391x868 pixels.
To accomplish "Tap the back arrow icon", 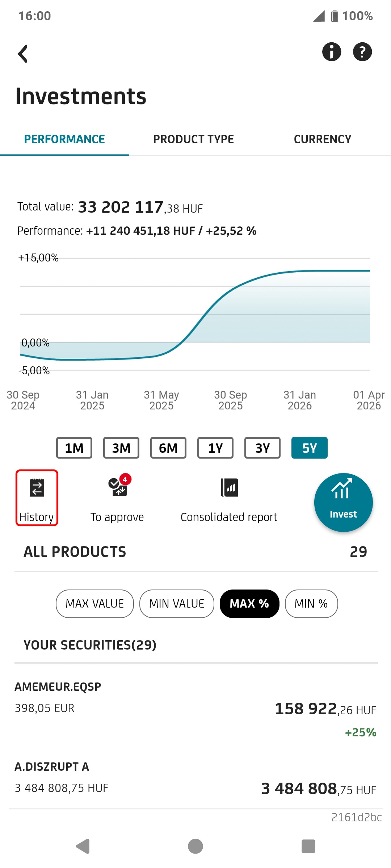I will click(23, 54).
